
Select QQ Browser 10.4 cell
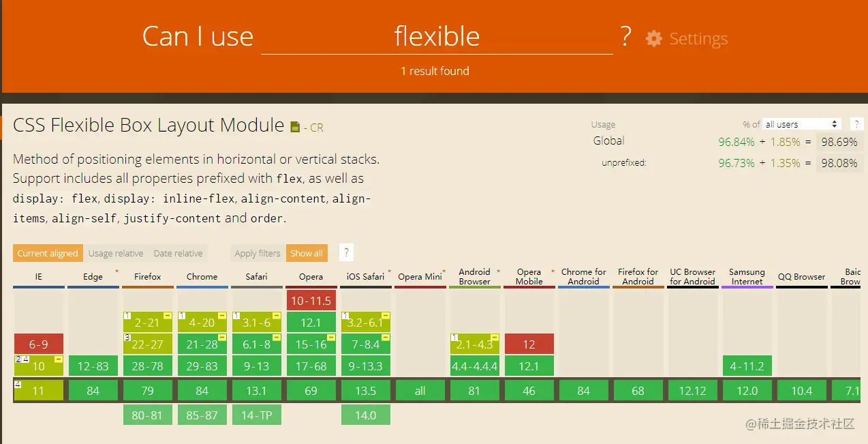(x=802, y=391)
